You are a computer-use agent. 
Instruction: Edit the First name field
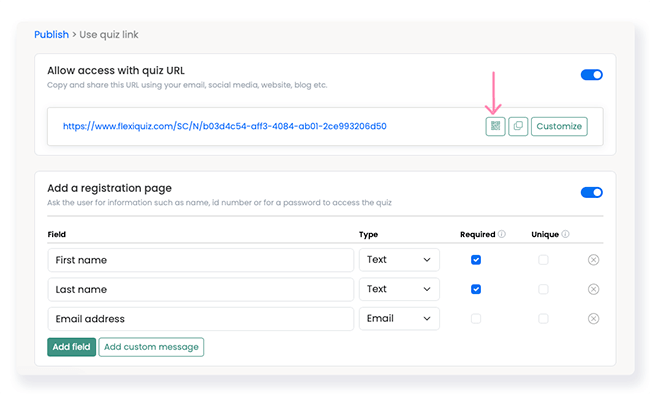(201, 260)
